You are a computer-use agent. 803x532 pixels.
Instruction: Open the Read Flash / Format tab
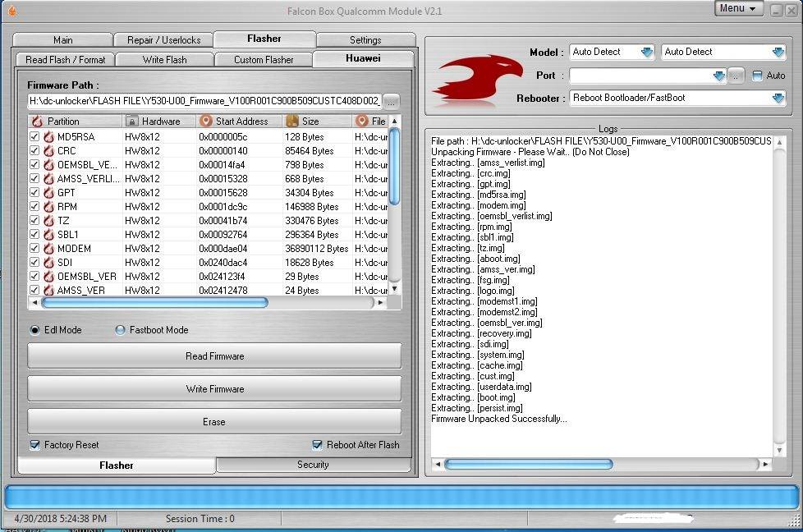point(65,59)
